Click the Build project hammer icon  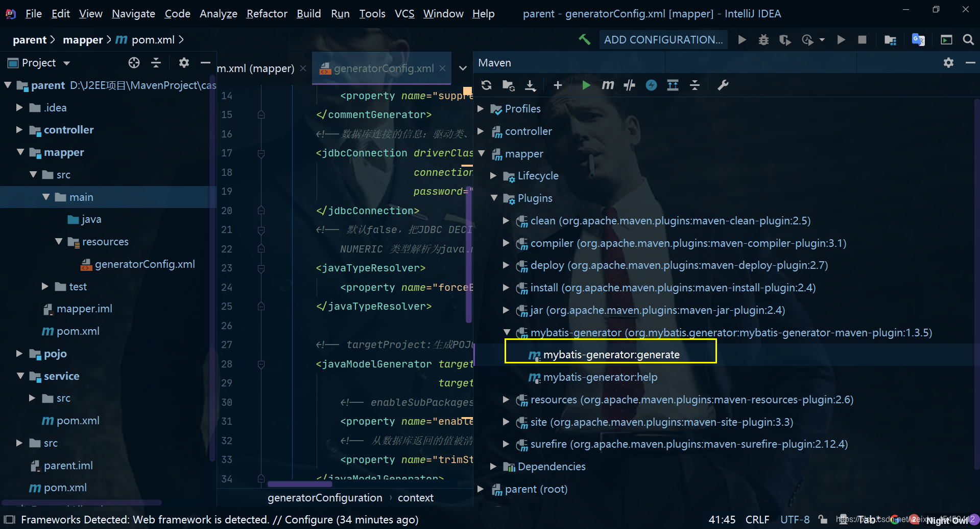tap(585, 39)
